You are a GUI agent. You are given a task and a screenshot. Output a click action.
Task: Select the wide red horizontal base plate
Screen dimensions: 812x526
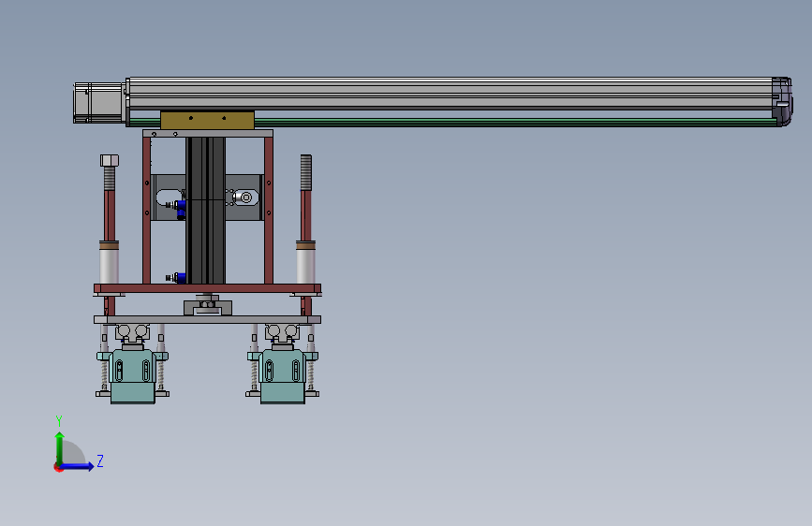(208, 288)
